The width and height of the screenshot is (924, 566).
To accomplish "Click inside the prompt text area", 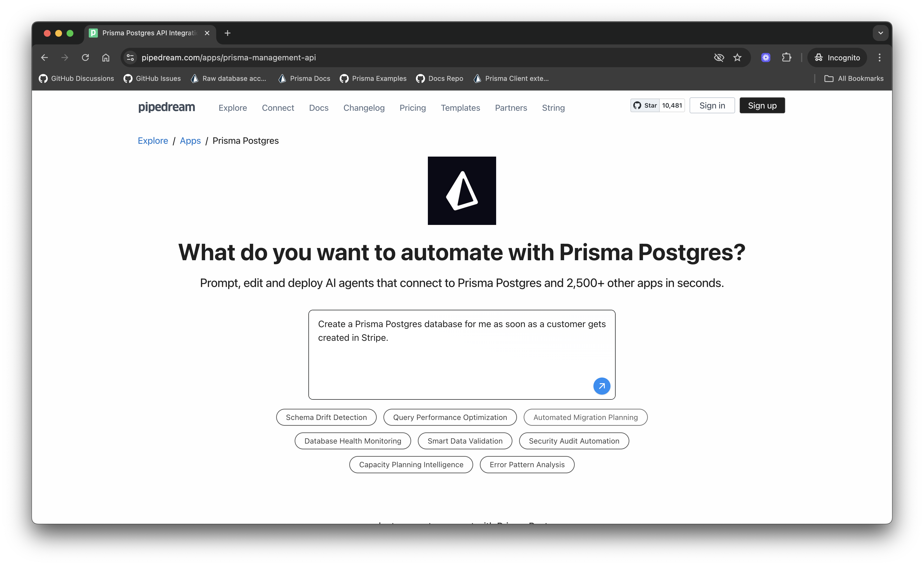I will click(x=450, y=360).
